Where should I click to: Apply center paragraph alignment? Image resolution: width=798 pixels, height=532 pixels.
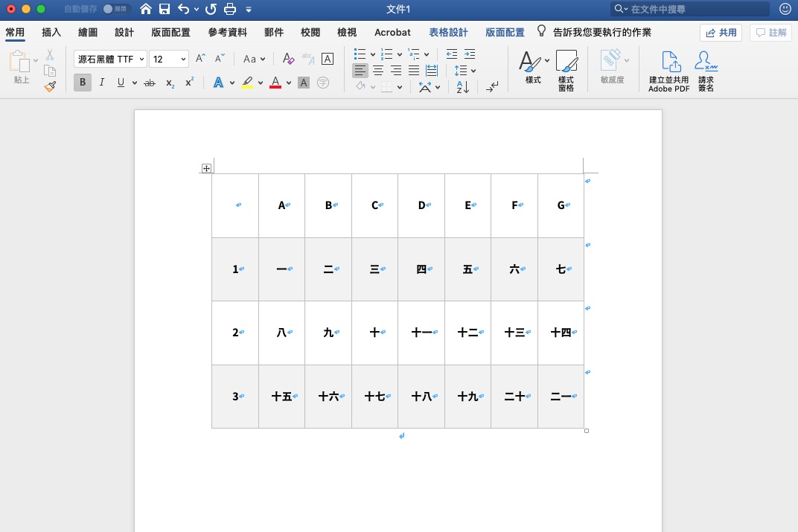[378, 70]
